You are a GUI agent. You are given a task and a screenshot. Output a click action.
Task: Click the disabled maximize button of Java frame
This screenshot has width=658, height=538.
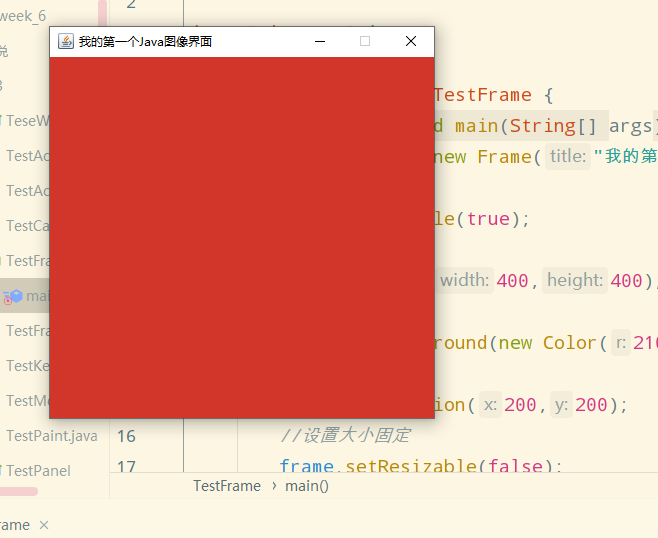pos(365,41)
